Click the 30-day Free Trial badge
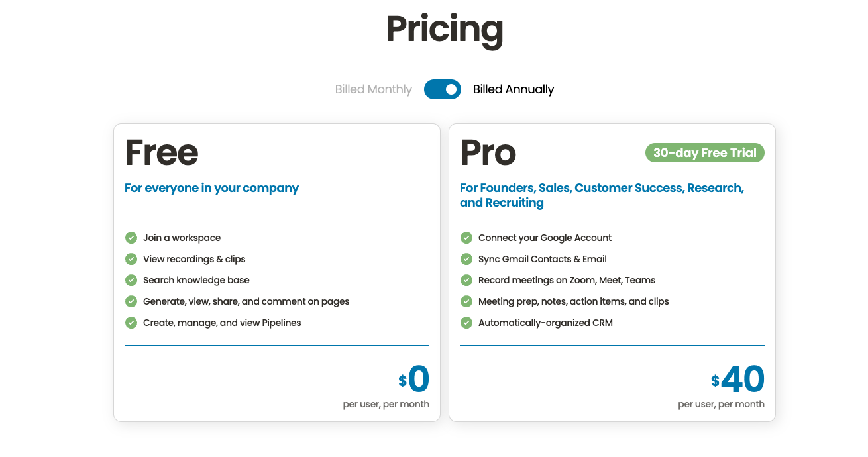This screenshot has width=868, height=457. pyautogui.click(x=705, y=153)
